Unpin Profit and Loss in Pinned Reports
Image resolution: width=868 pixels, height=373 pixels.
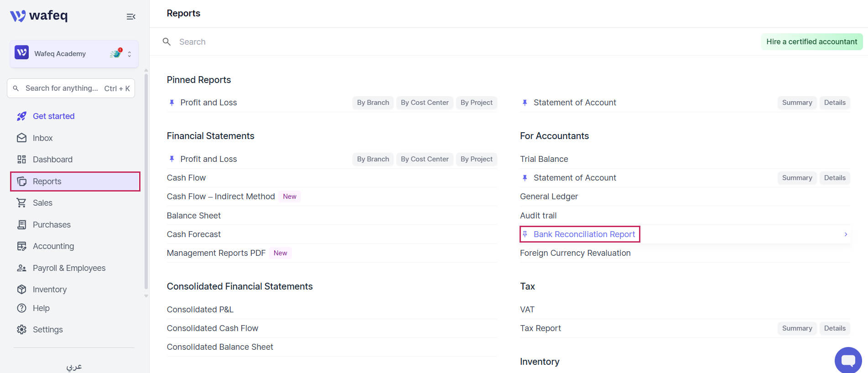click(x=172, y=103)
